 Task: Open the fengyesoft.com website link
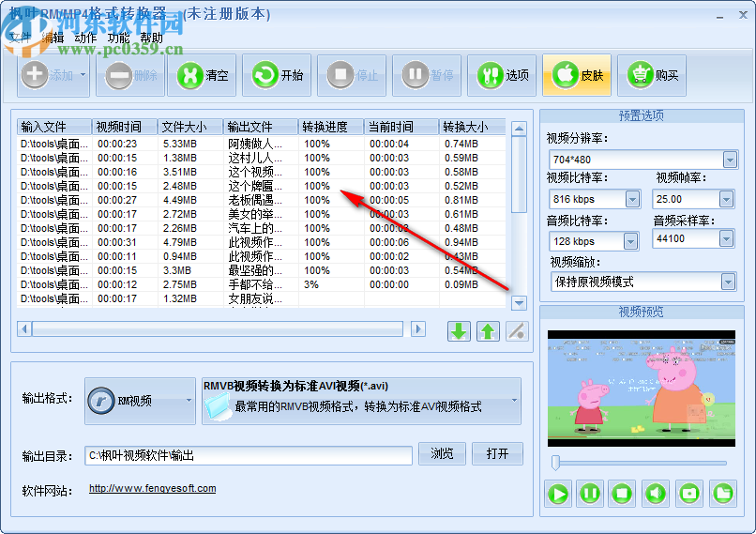click(x=152, y=488)
